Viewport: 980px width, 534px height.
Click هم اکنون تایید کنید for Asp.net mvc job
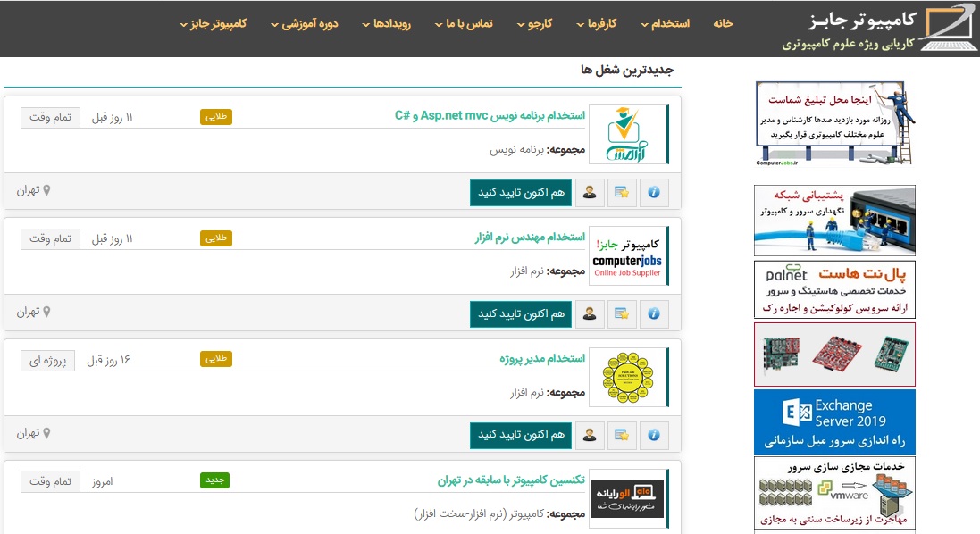521,192
